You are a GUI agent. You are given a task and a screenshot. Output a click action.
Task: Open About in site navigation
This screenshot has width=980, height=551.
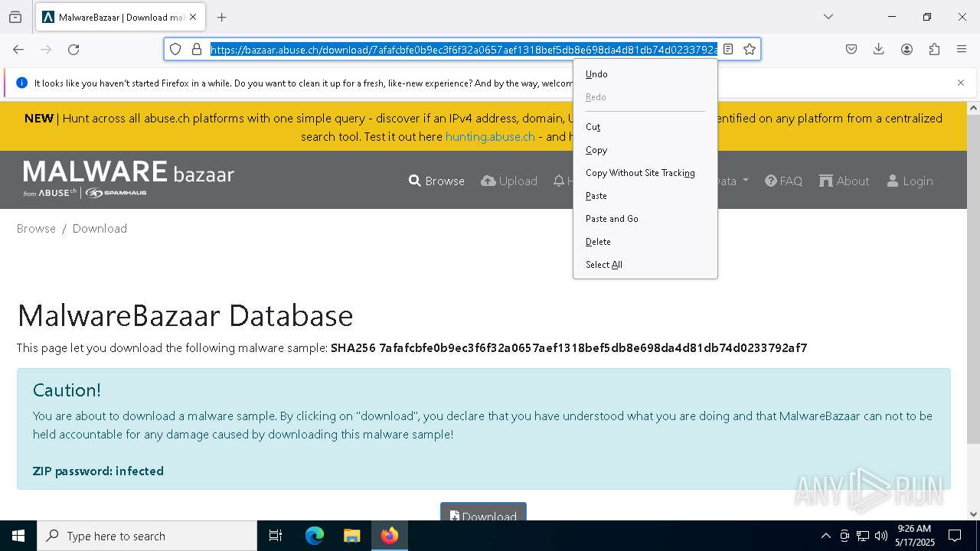(x=844, y=181)
